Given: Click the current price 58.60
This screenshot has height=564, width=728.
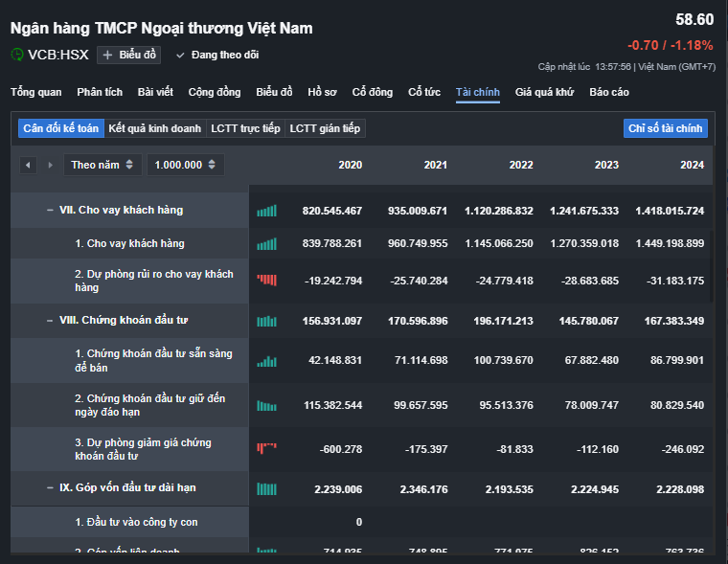Looking at the screenshot, I should 694,19.
